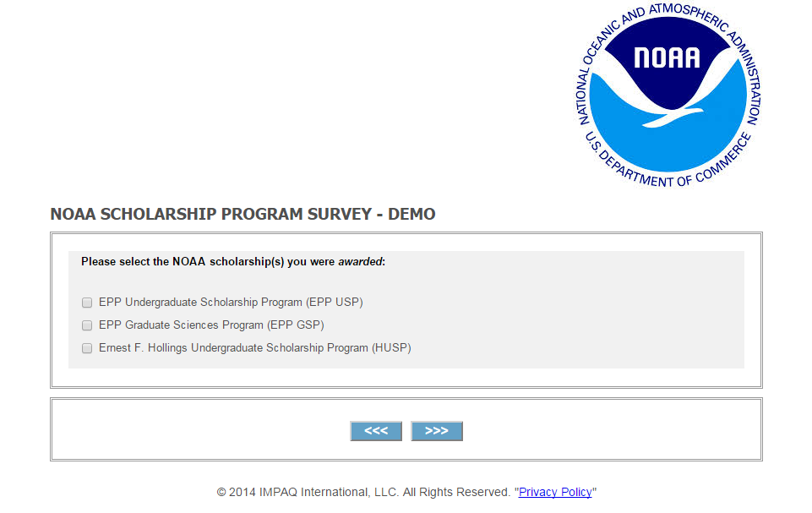The height and width of the screenshot is (513, 812).
Task: Click the italic word 'awarded' in question
Action: coord(361,262)
